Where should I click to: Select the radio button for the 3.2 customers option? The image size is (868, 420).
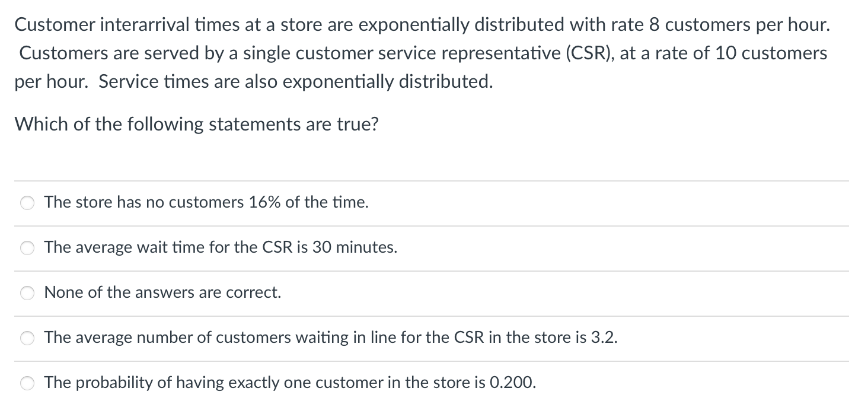point(27,338)
